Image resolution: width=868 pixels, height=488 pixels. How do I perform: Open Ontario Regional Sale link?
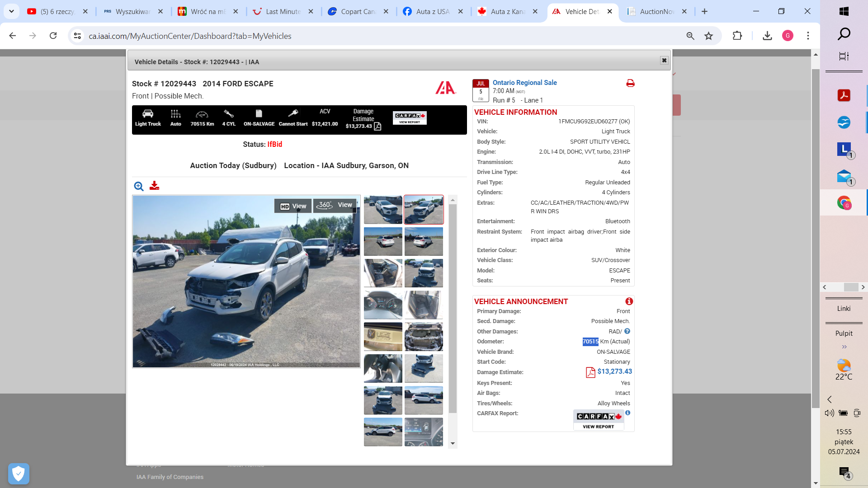(x=524, y=83)
